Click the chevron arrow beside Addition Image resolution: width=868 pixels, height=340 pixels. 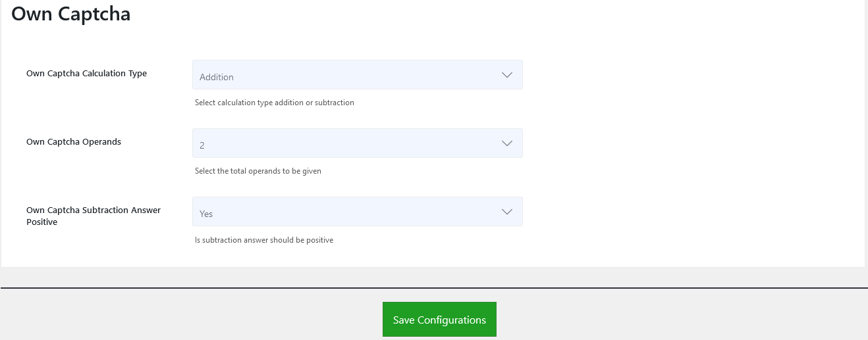coord(506,75)
